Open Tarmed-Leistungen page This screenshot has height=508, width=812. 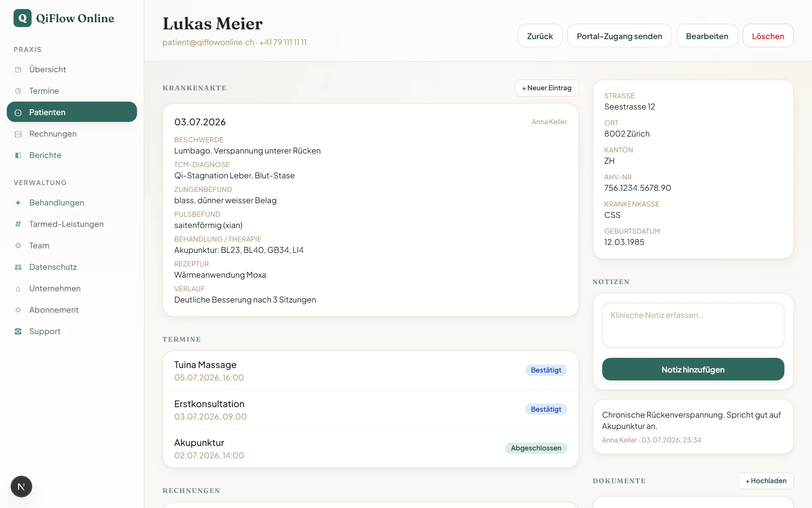coord(72,224)
